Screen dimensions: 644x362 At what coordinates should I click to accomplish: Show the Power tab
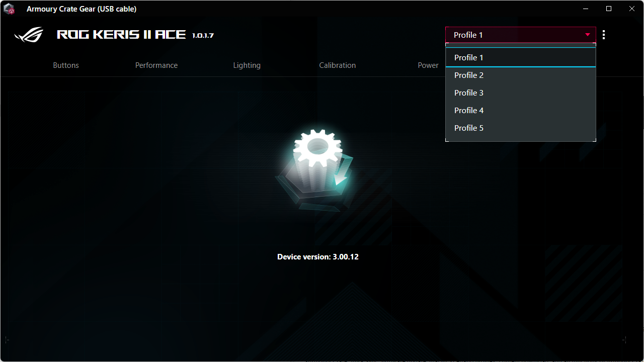pyautogui.click(x=428, y=65)
